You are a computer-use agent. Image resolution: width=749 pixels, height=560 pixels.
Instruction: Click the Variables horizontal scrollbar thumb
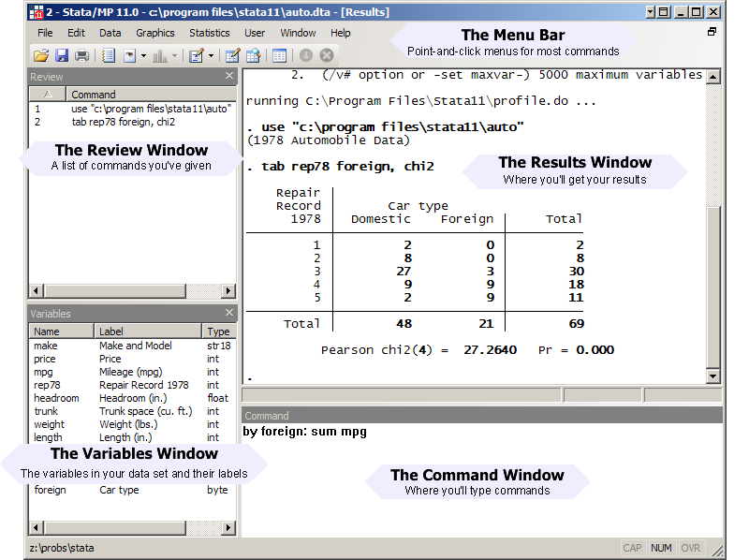114,527
